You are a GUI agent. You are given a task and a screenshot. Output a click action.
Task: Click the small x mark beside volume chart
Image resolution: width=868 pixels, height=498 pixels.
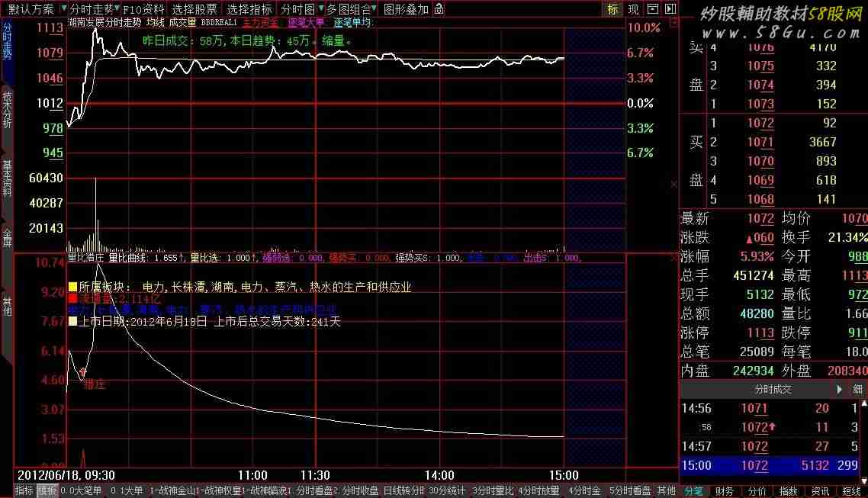click(674, 184)
